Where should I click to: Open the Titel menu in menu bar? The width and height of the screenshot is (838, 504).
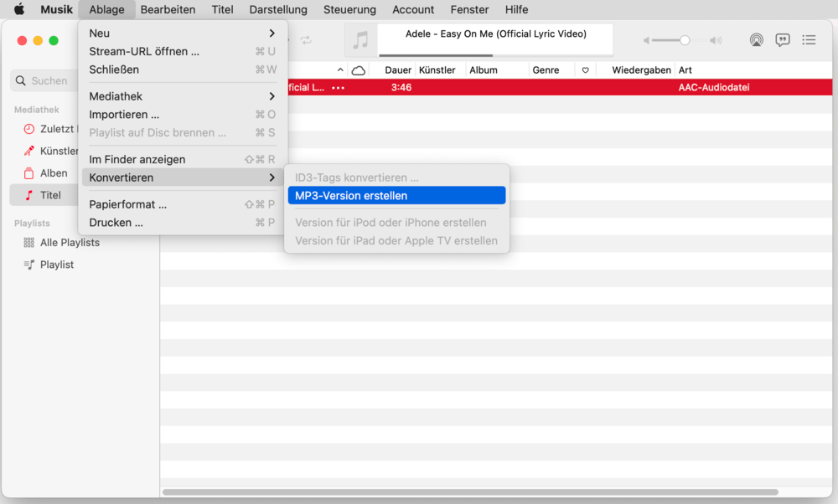222,9
